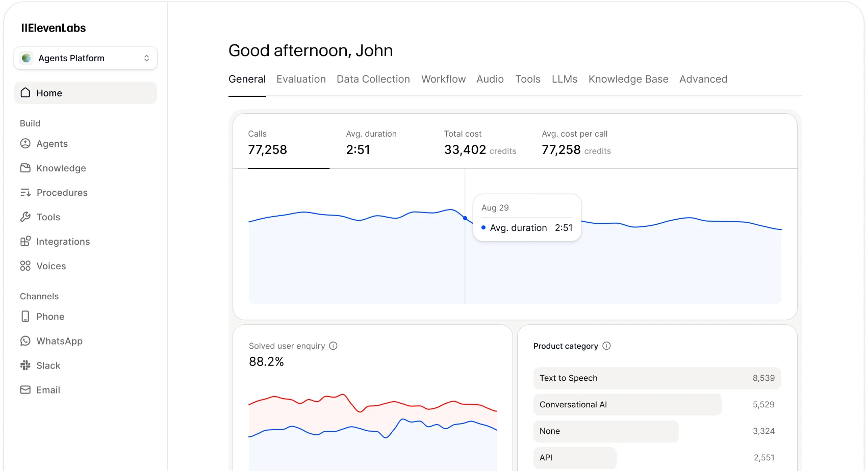Click the Phone channel icon
The image size is (868, 471).
(x=25, y=317)
